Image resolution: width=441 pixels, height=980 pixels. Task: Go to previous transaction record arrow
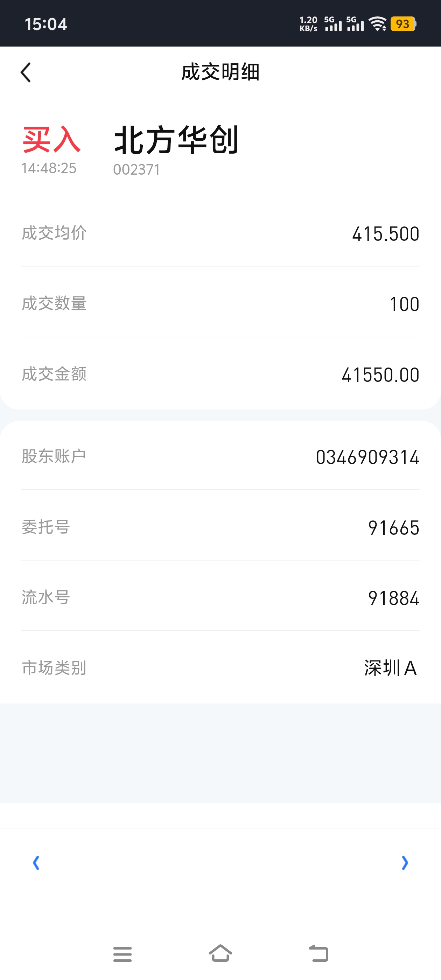(36, 862)
